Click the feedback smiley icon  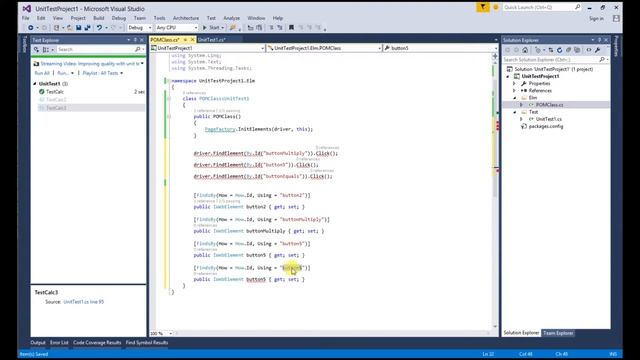(x=496, y=7)
